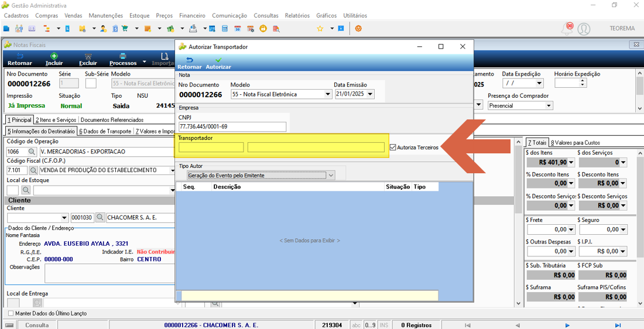The height and width of the screenshot is (329, 644).
Task: Open the Presença do Comprador dropdown
Action: (549, 105)
